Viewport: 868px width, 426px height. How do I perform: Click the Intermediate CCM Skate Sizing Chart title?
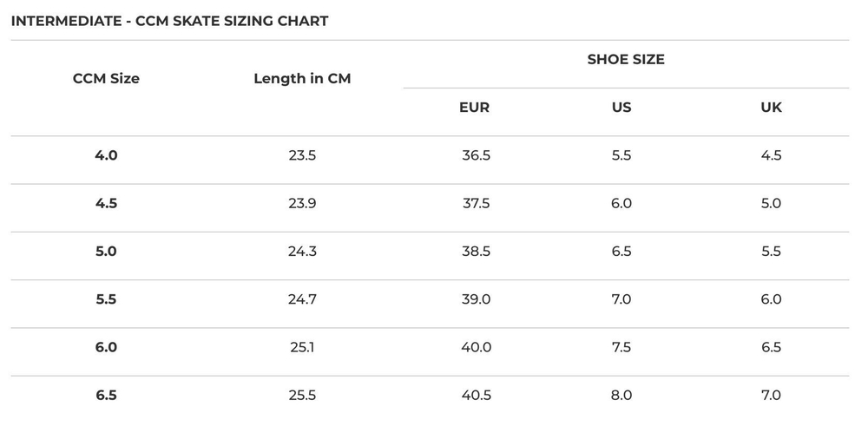coord(169,21)
